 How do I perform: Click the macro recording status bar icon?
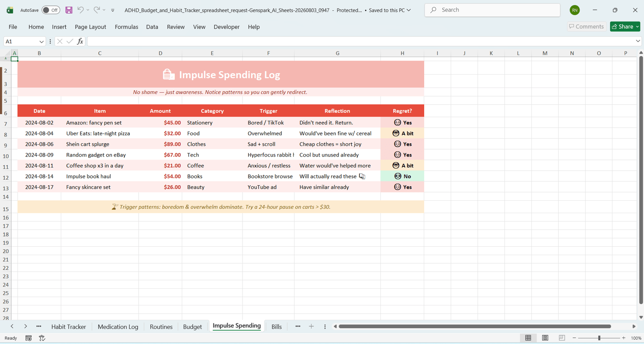pyautogui.click(x=28, y=338)
